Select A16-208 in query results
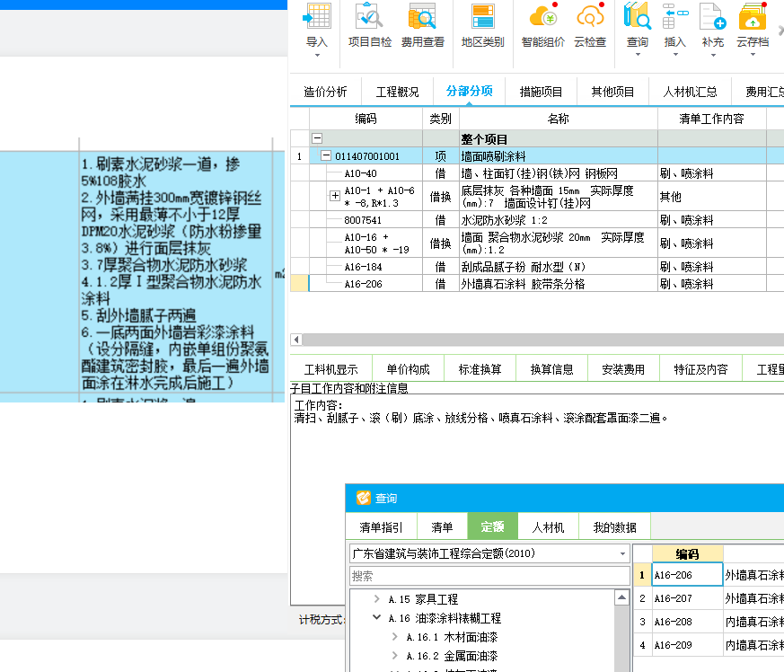 click(x=688, y=622)
